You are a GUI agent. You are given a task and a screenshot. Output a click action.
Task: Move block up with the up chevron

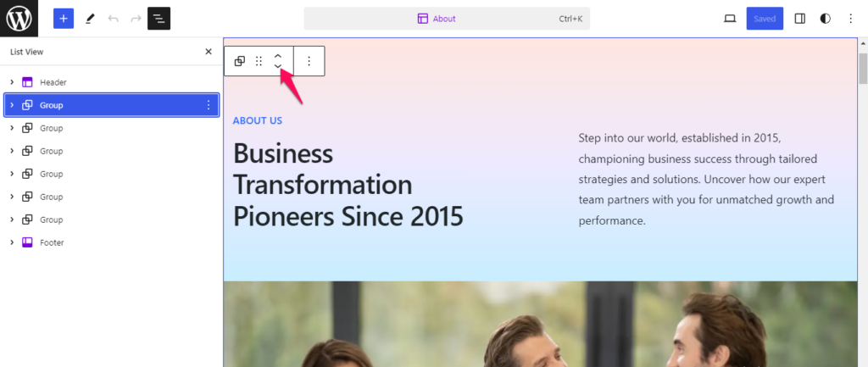(278, 57)
